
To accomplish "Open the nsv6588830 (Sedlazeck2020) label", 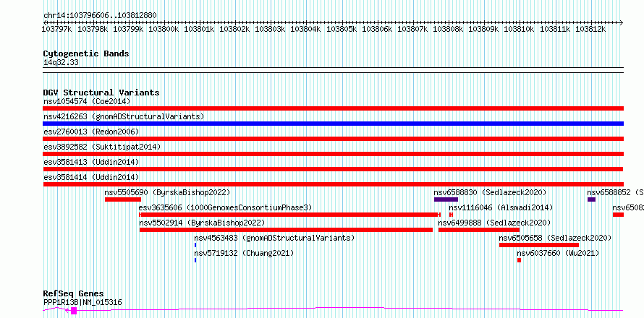I will click(490, 192).
